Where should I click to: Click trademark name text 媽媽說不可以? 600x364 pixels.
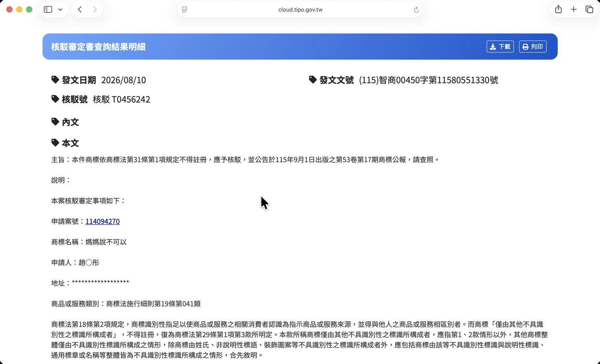point(106,242)
